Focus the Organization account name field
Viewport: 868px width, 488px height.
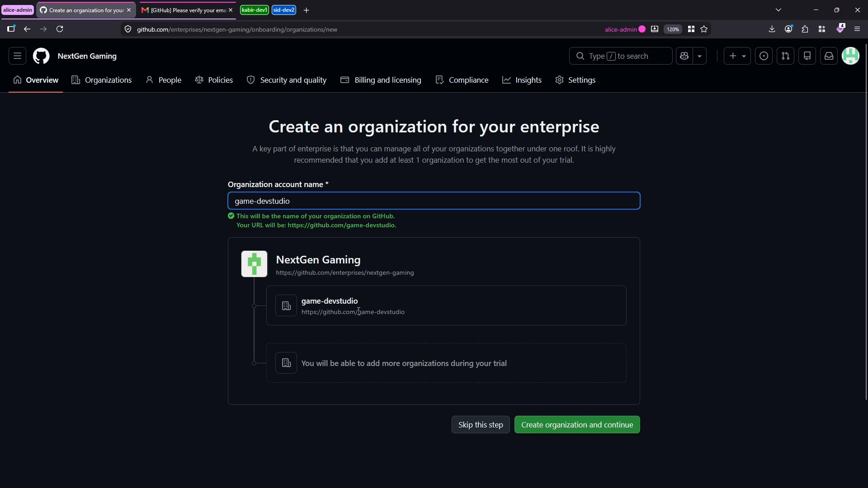[434, 201]
